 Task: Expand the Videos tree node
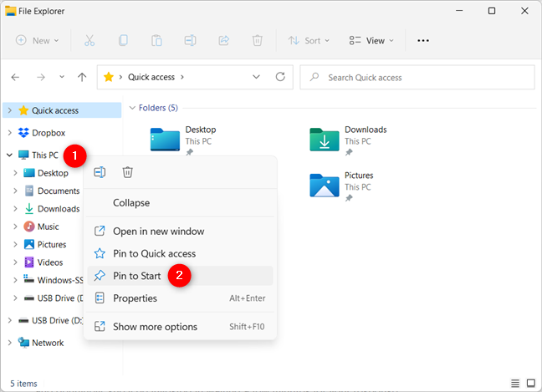pyautogui.click(x=15, y=262)
